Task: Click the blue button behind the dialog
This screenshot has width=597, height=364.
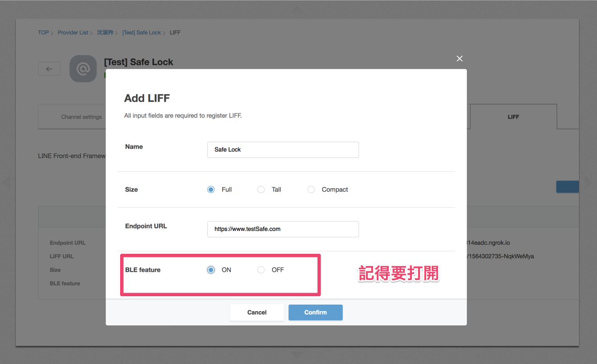Action: pos(568,187)
